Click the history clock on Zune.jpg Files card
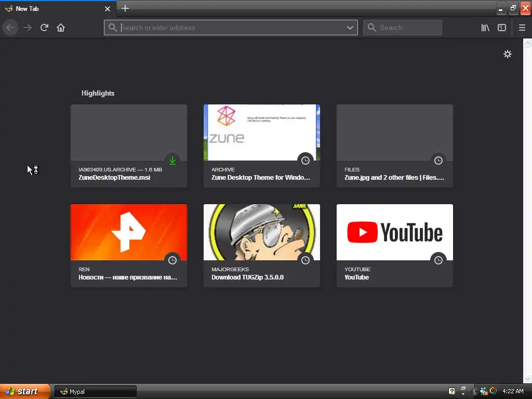The height and width of the screenshot is (399, 532). tap(438, 161)
